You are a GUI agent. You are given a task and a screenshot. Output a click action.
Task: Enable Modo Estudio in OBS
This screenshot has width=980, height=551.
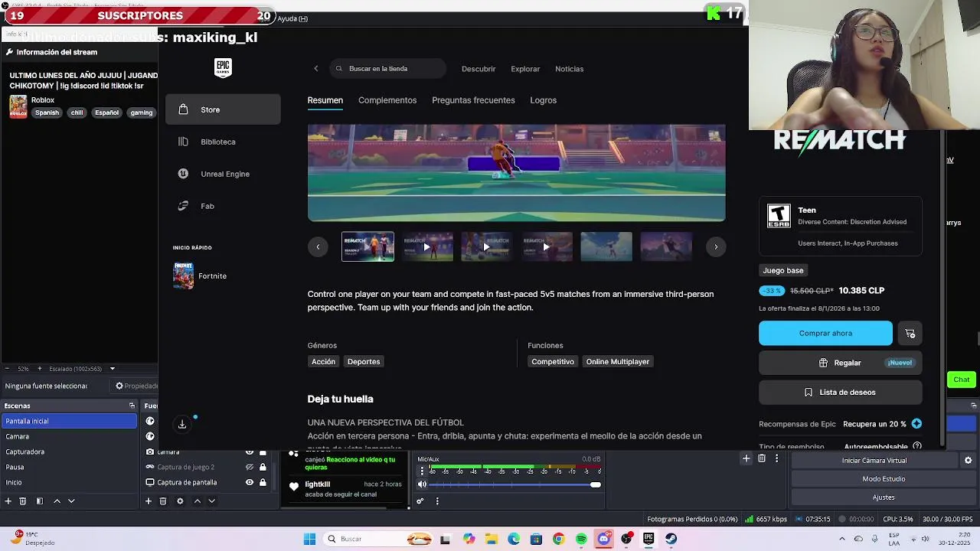[884, 479]
